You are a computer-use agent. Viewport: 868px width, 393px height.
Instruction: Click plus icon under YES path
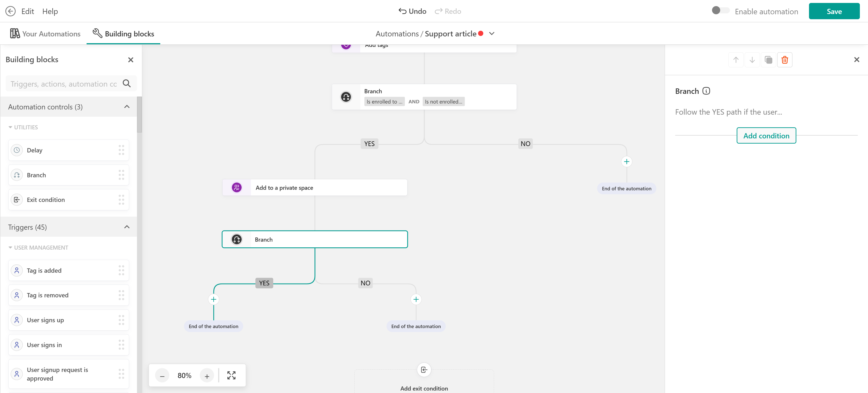pyautogui.click(x=214, y=299)
